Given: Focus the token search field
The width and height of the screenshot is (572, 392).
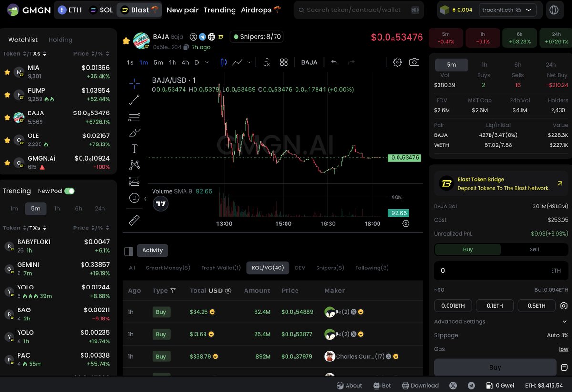Looking at the screenshot, I should tap(358, 10).
